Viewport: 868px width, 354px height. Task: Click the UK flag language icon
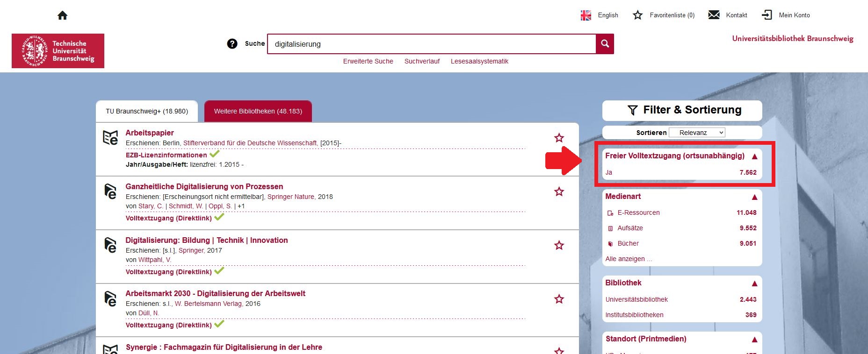tap(586, 15)
